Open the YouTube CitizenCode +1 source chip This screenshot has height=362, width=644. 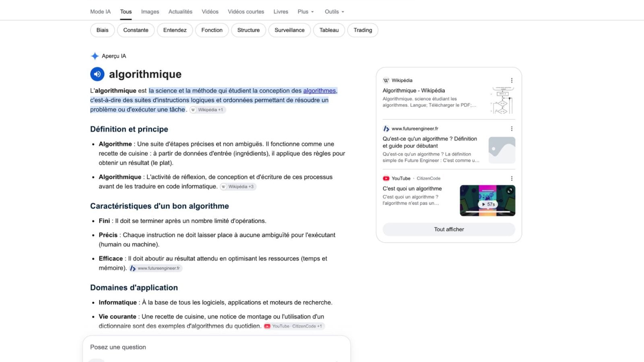click(x=294, y=326)
